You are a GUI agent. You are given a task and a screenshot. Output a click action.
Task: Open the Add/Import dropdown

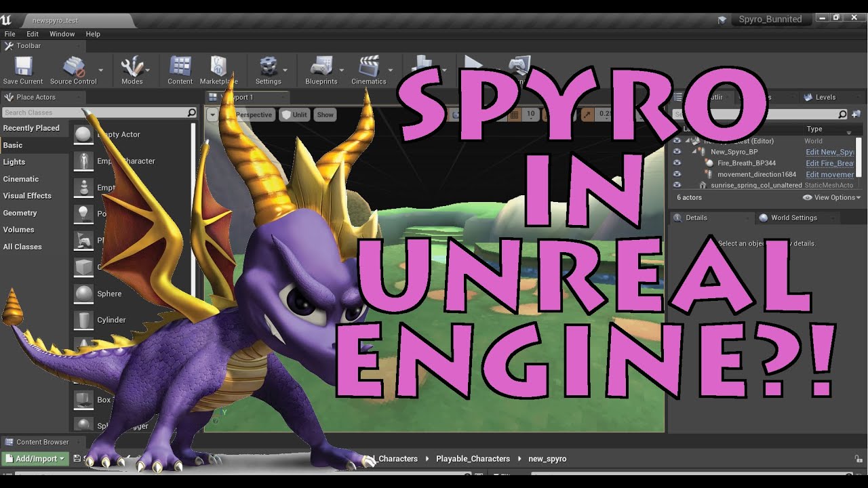pyautogui.click(x=35, y=459)
